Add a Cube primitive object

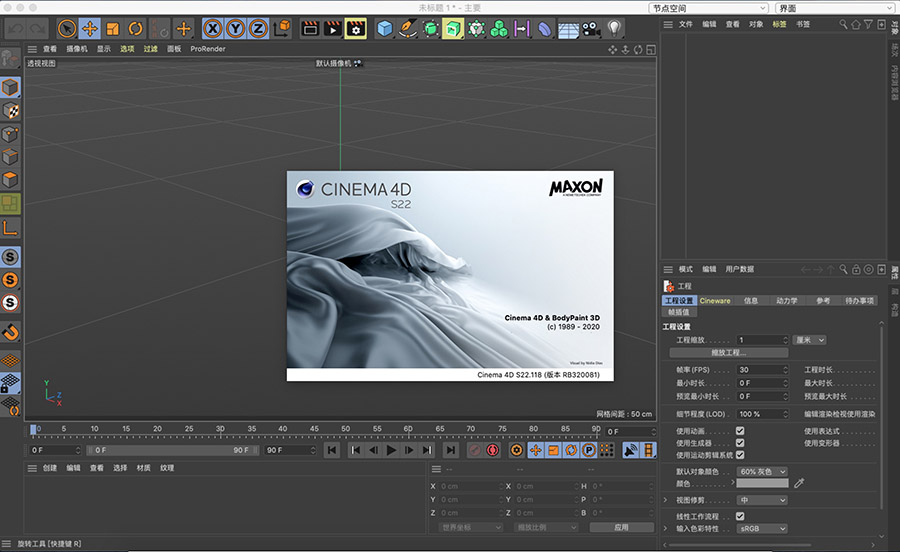click(x=385, y=28)
